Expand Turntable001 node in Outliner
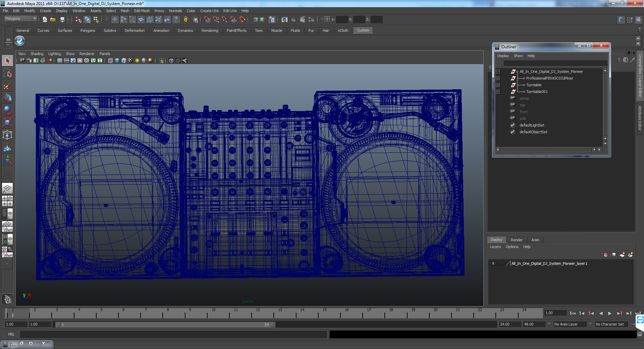The width and height of the screenshot is (644, 349). (498, 92)
